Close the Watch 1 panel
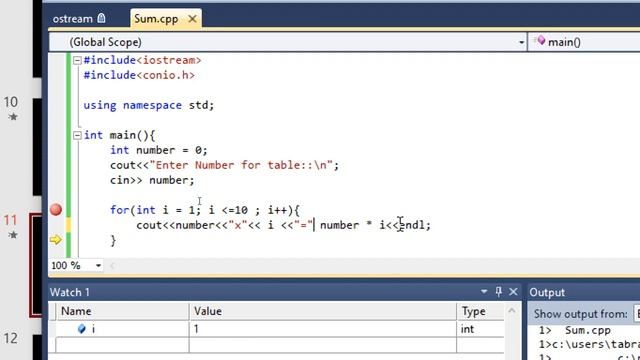The height and width of the screenshot is (360, 640). coord(513,291)
